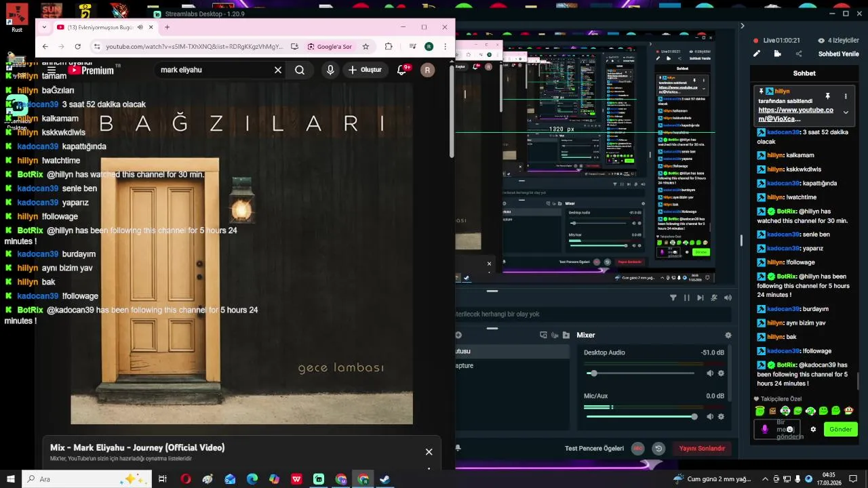Bookmark this page with the star icon

[366, 47]
